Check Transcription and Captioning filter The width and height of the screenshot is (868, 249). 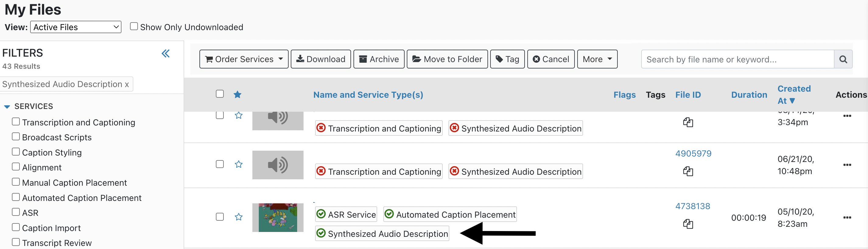point(16,121)
